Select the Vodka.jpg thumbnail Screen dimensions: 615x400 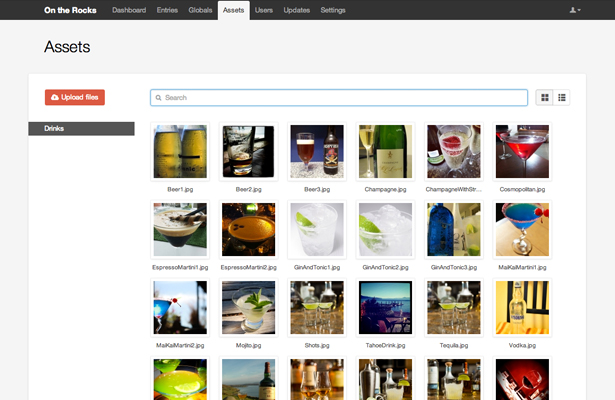point(522,307)
